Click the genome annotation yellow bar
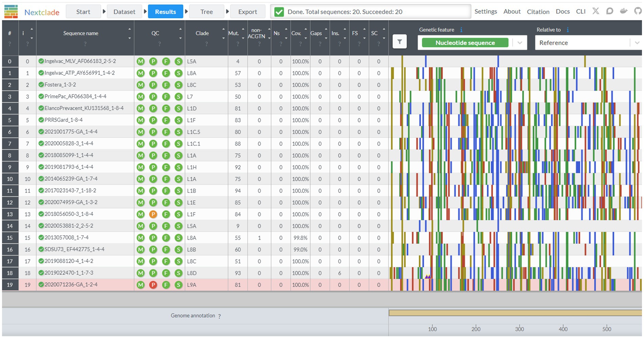The image size is (644, 339). click(515, 313)
